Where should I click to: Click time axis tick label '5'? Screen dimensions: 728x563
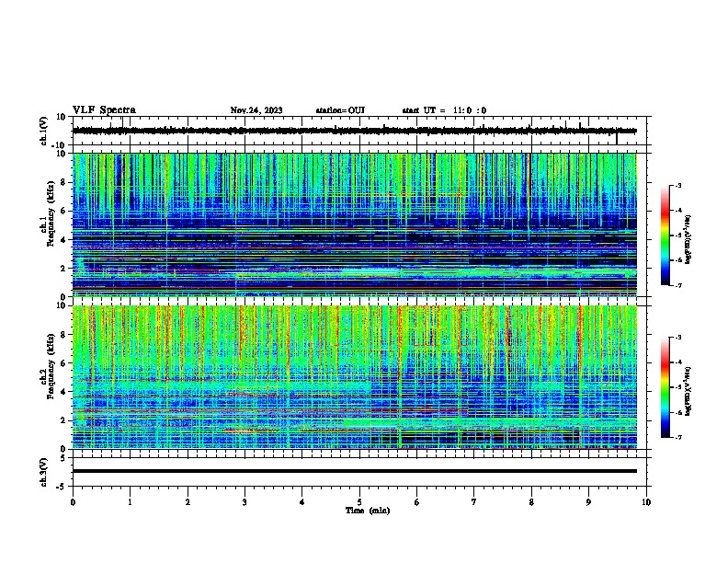click(x=359, y=502)
